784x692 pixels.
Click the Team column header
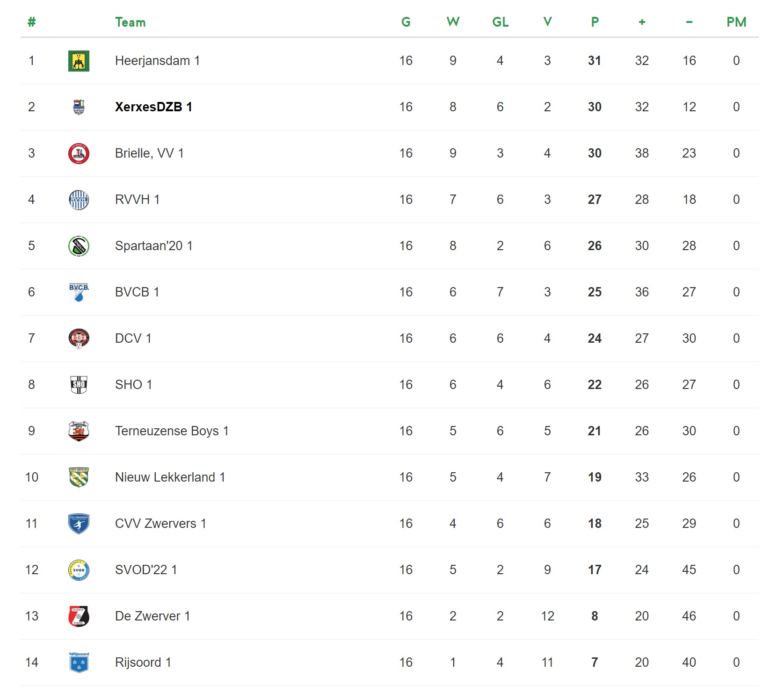(x=130, y=22)
